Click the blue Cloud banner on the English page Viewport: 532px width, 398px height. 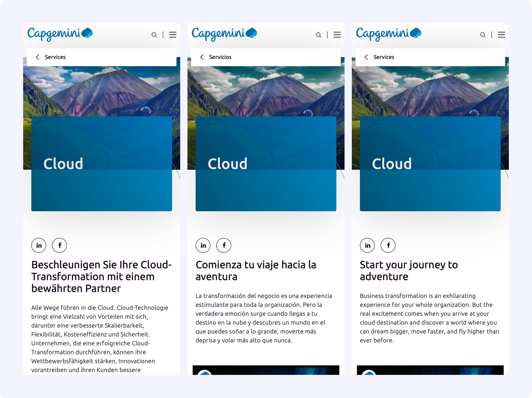point(430,164)
